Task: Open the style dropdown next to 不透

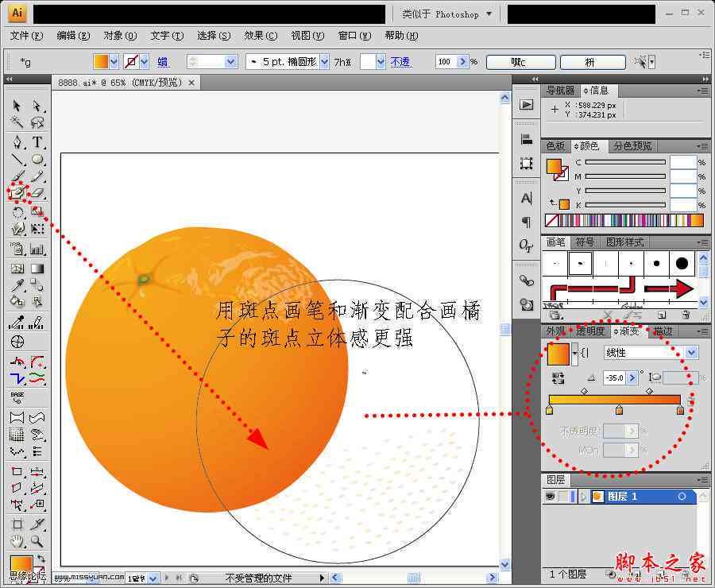Action: coord(381,62)
